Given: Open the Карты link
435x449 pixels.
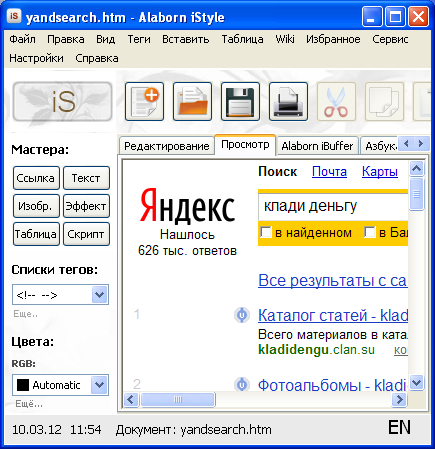Looking at the screenshot, I should 380,172.
